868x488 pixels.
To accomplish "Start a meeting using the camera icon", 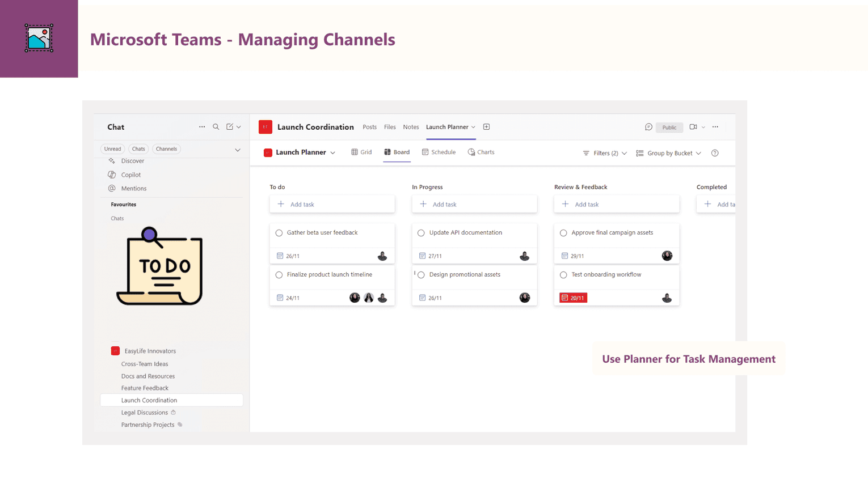I will pyautogui.click(x=693, y=127).
